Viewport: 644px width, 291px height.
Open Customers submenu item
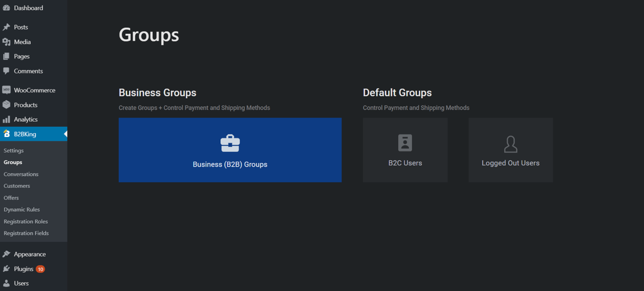point(17,186)
